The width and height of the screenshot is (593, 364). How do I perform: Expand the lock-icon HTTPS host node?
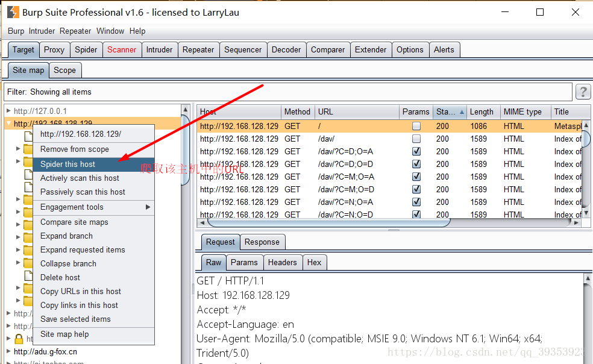point(8,338)
